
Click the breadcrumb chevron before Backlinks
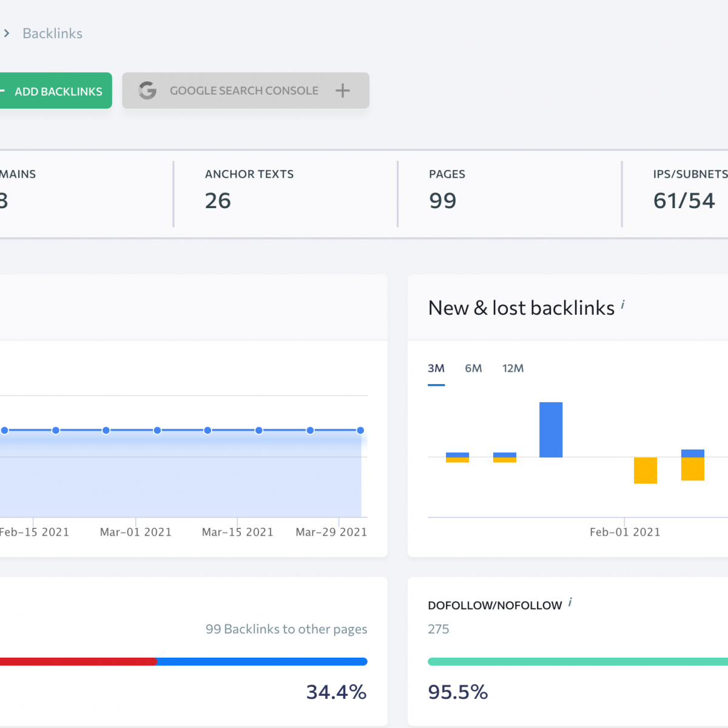tap(7, 33)
